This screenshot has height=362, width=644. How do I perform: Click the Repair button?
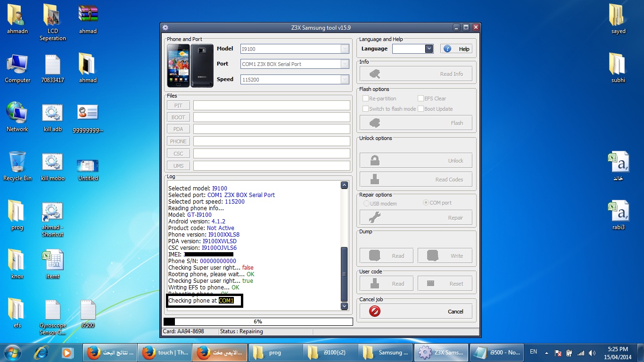point(416,217)
